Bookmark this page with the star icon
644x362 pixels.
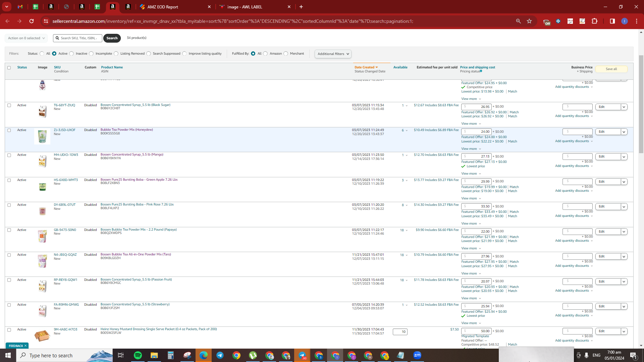529,21
